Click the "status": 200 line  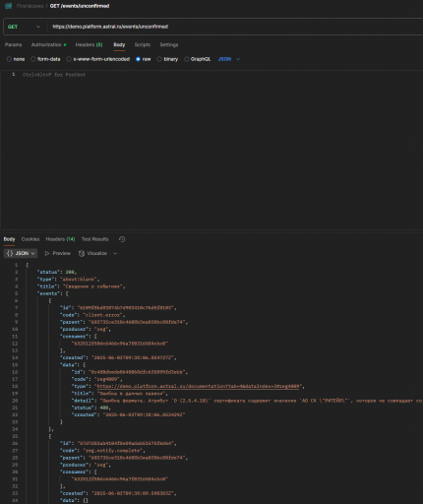(57, 272)
